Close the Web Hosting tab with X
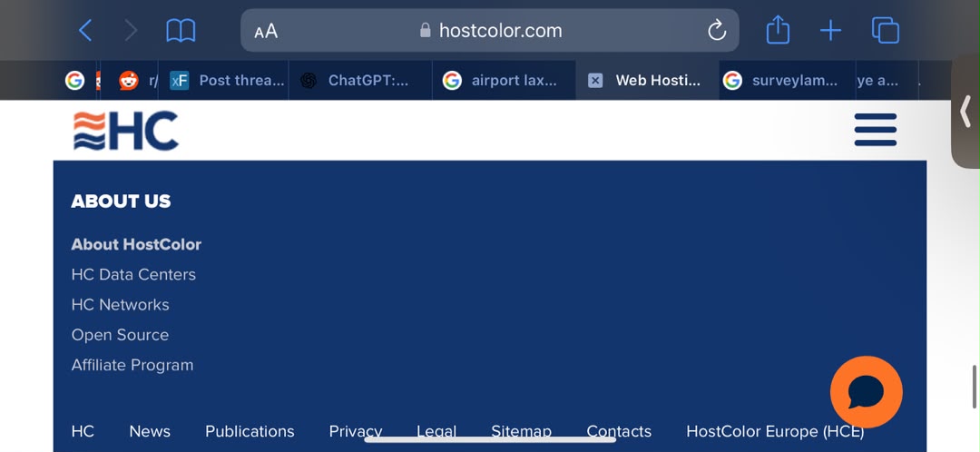 pos(595,81)
